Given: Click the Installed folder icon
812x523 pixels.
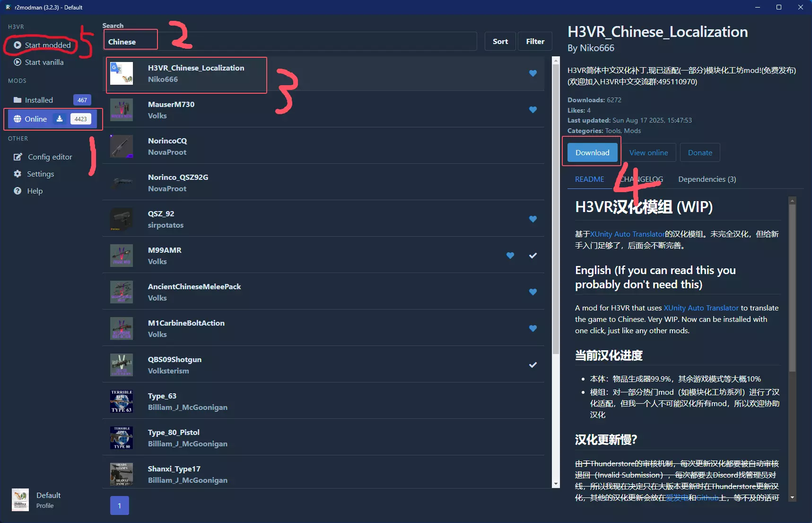Looking at the screenshot, I should point(17,100).
